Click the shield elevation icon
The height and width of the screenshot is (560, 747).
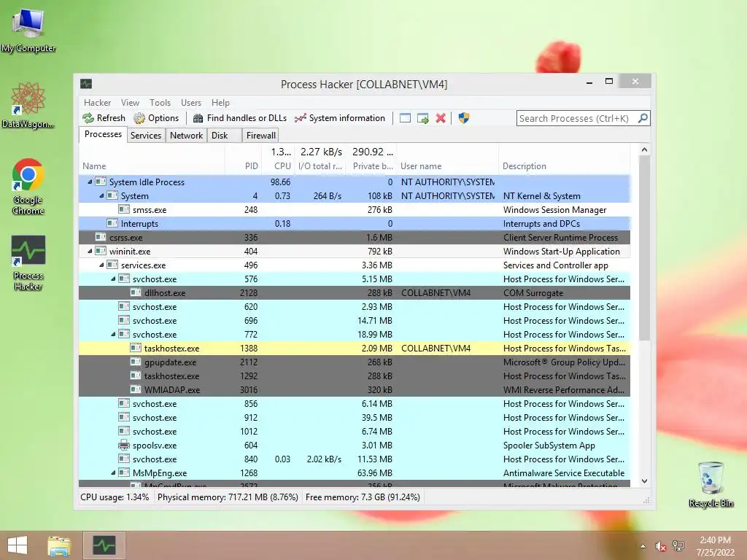[x=463, y=118]
